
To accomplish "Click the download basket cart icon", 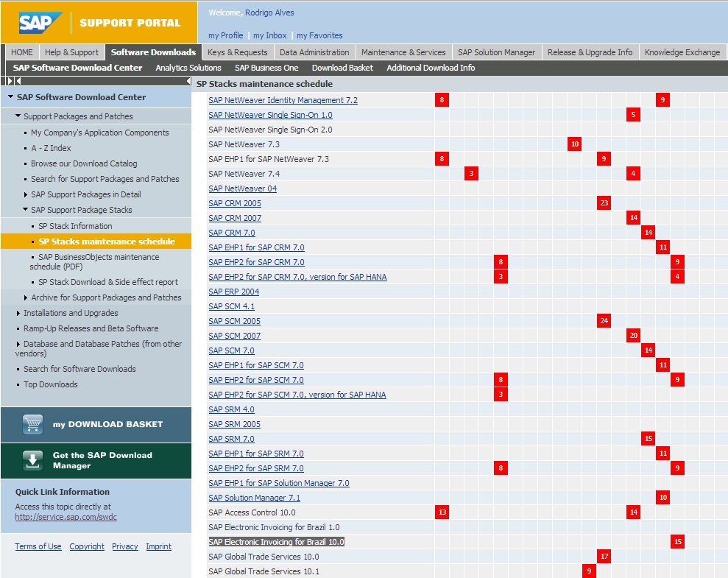I will point(32,424).
